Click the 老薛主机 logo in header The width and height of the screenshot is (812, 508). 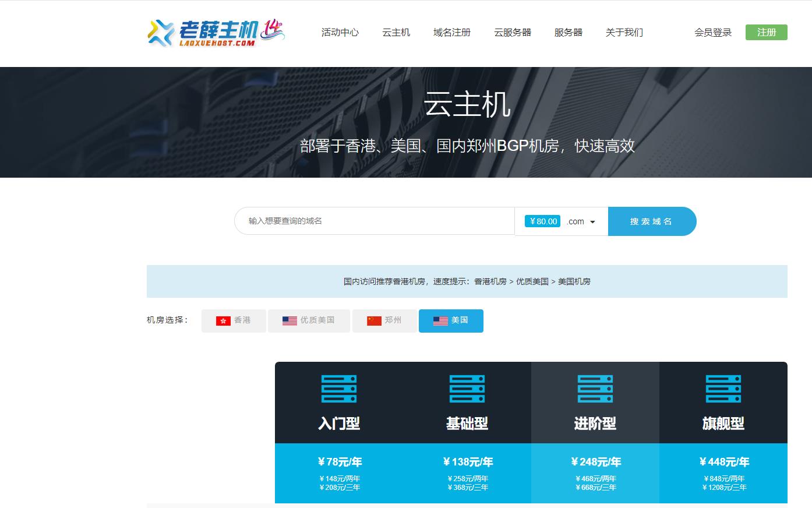(216, 33)
